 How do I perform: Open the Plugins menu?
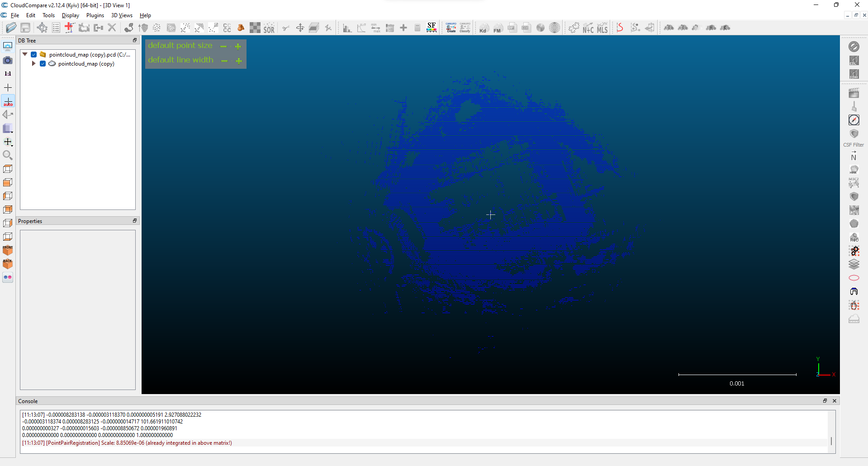(95, 15)
